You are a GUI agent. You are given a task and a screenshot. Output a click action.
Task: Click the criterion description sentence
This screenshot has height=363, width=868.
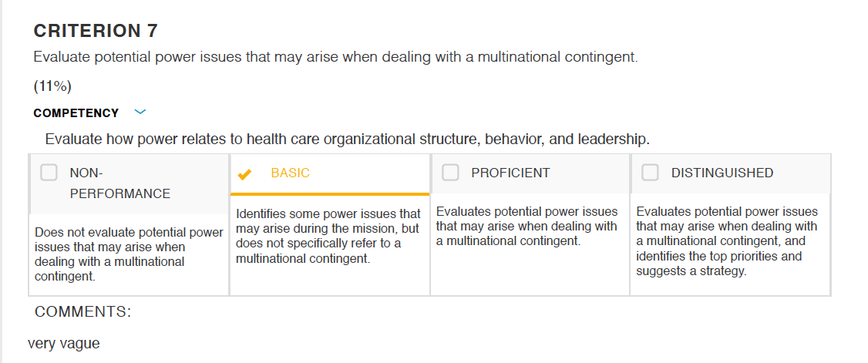coord(335,57)
